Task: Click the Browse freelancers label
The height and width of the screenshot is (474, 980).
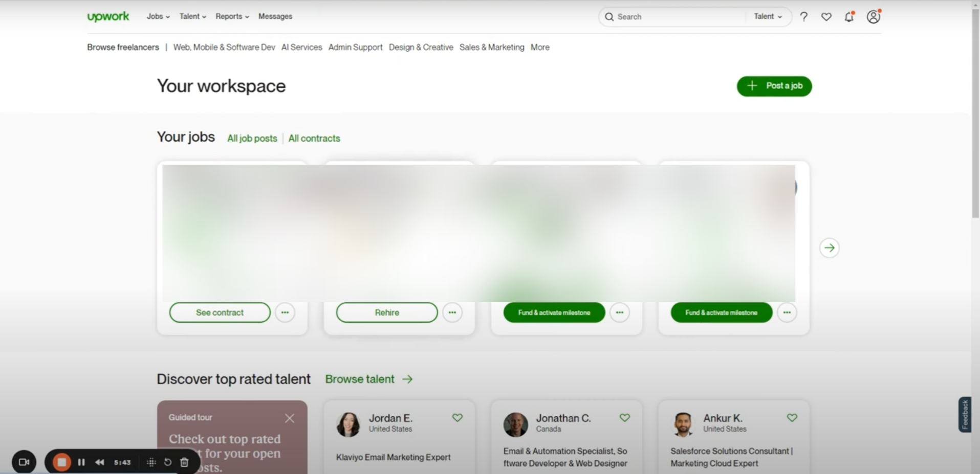Action: [x=123, y=47]
